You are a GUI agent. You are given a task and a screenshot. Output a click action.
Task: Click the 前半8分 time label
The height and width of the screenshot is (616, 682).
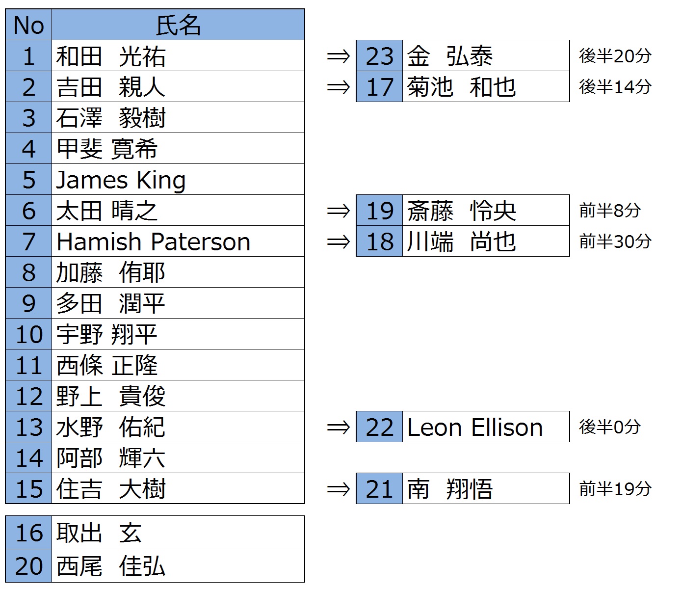610,211
